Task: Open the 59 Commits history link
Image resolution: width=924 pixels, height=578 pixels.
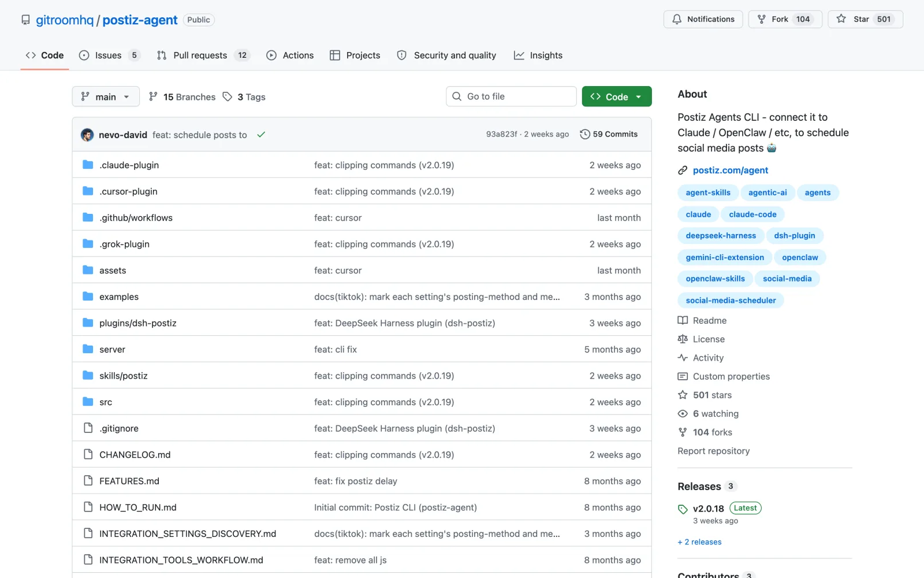Action: pos(609,134)
